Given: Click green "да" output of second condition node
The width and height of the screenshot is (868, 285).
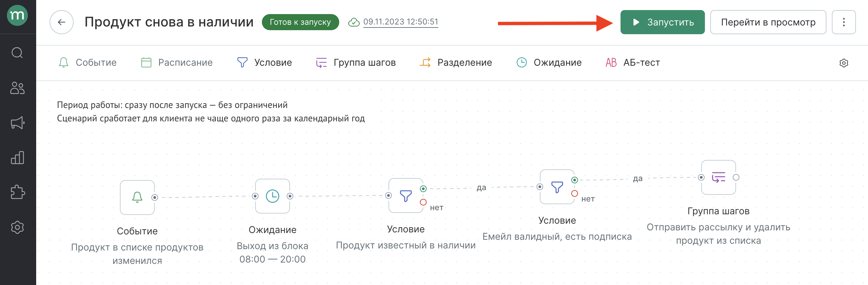Looking at the screenshot, I should 575,180.
